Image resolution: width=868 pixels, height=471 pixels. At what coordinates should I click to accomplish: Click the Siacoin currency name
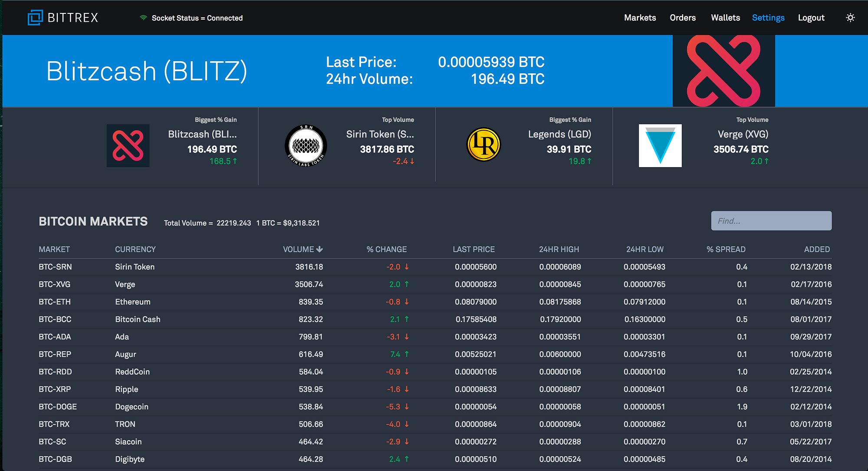(128, 441)
